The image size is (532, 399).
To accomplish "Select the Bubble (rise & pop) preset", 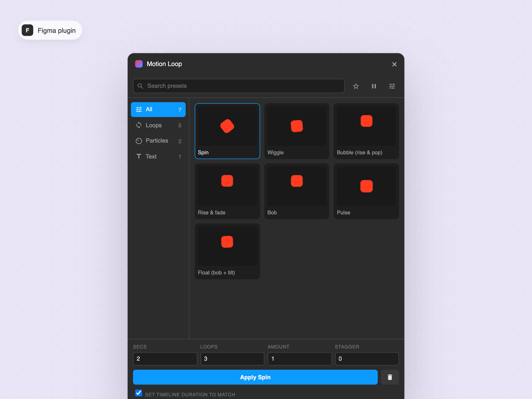I will click(366, 131).
